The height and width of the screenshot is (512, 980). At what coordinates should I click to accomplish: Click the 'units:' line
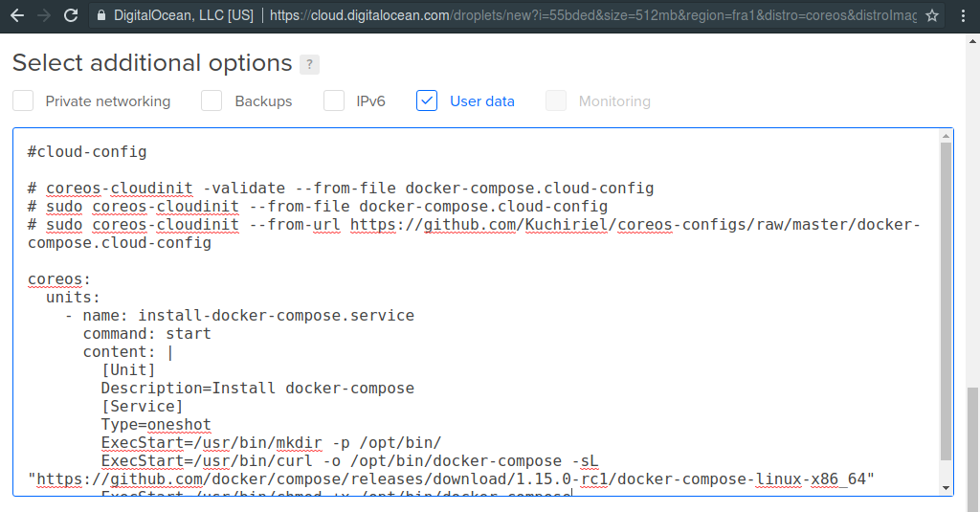coord(73,297)
